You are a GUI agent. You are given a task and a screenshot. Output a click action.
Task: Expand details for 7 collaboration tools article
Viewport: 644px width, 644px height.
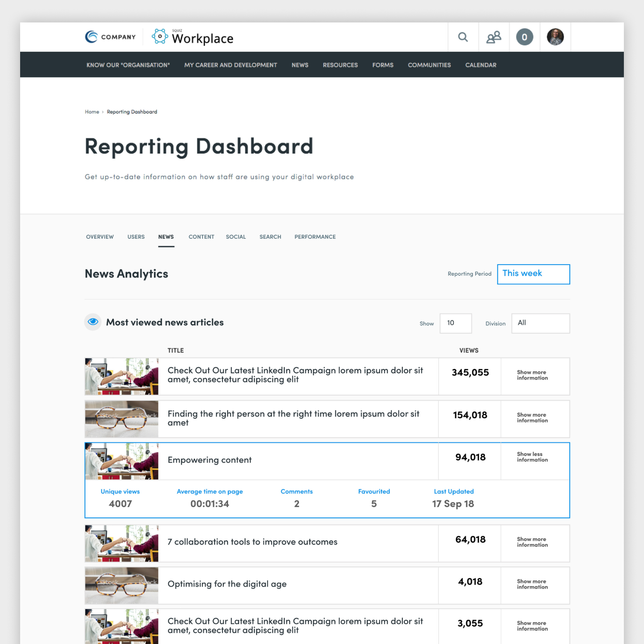[x=532, y=542]
